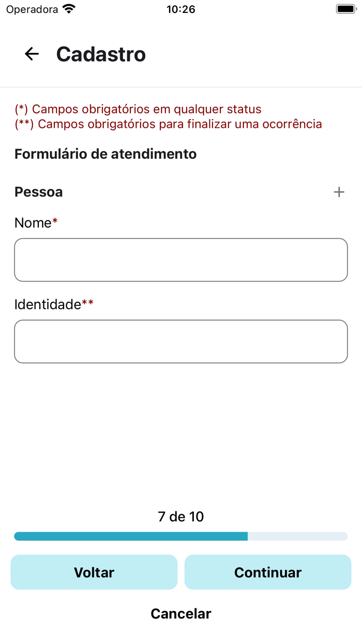Tap the progress bar showing 7 de 10
The image size is (362, 644).
(181, 536)
